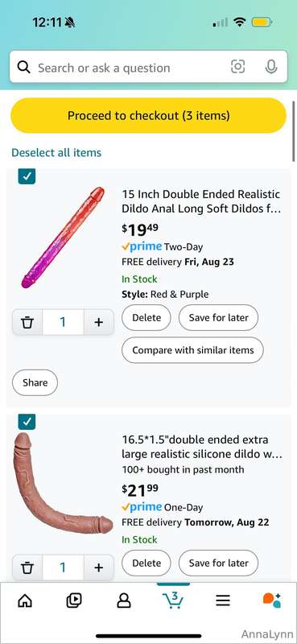Screen dimensions: 297x644
Task: Uncheck the second cart item checkbox
Action: coord(27,422)
